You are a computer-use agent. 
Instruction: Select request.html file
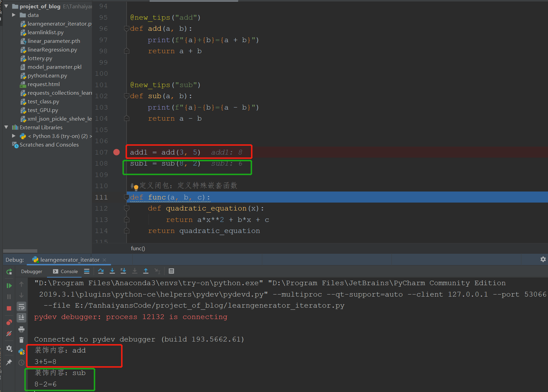pos(40,84)
